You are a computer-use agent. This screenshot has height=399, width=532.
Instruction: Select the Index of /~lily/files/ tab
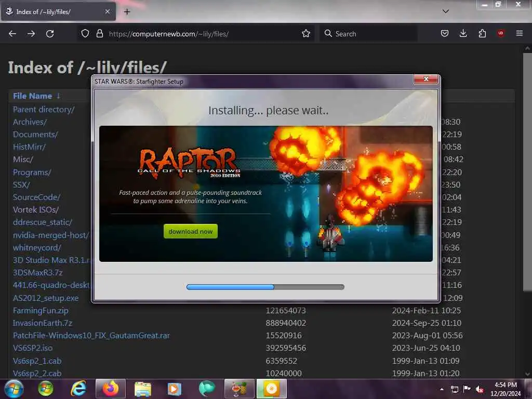click(58, 11)
